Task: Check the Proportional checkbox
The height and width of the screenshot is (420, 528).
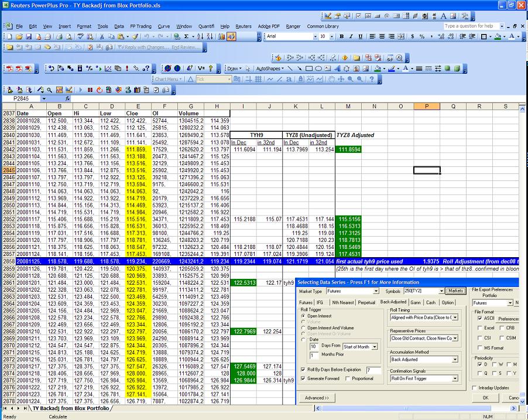Action: click(348, 378)
